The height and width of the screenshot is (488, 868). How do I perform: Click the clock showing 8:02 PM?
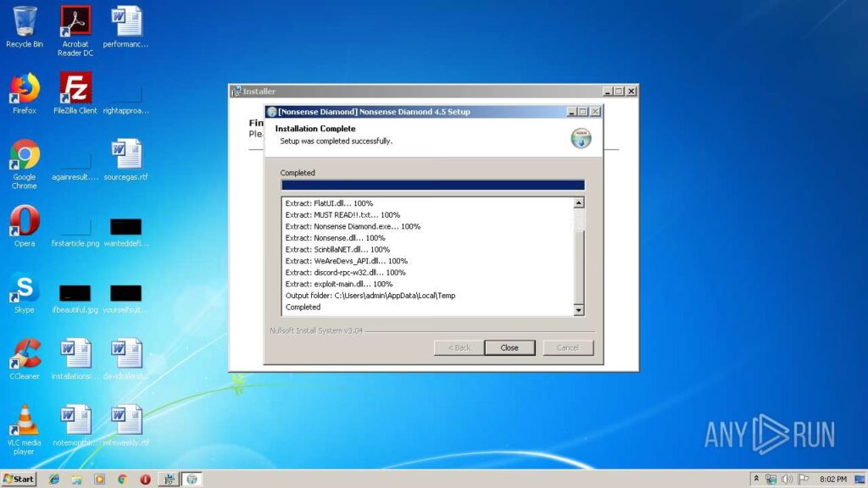(x=833, y=480)
